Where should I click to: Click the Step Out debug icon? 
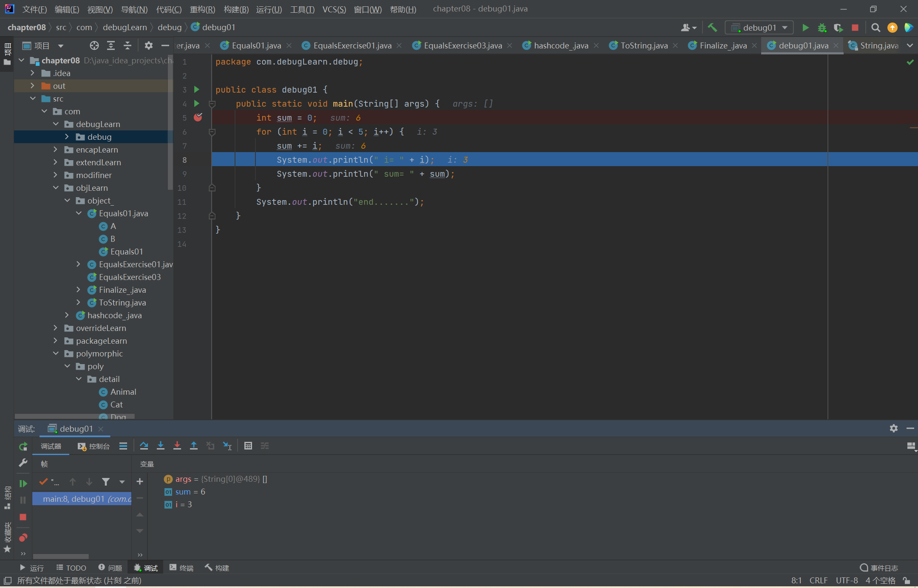point(193,446)
